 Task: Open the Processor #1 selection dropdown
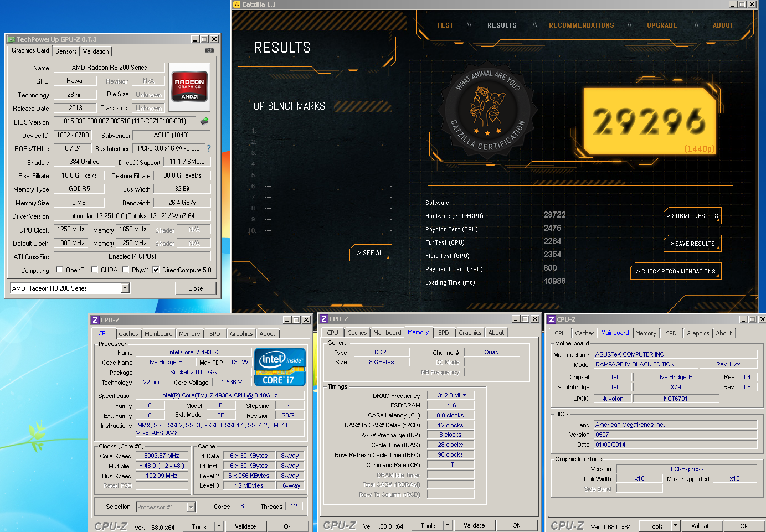coord(191,507)
